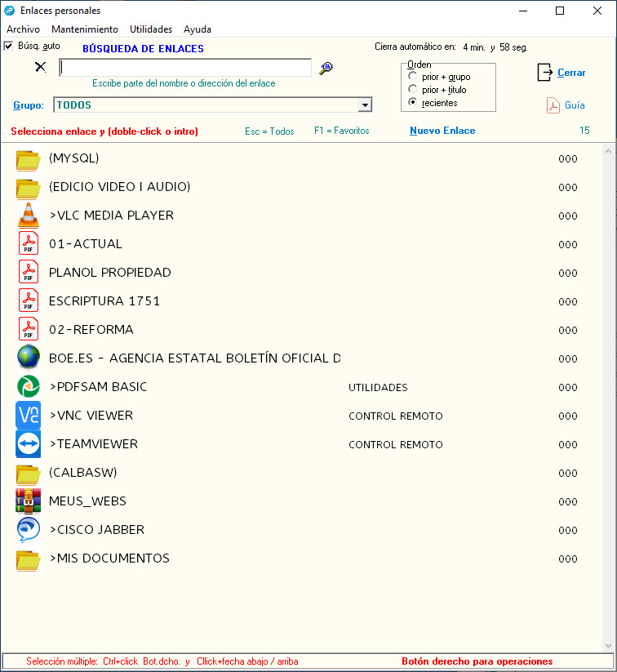Select the >MIS DOCUMENTOS entry
The image size is (617, 672).
pos(109,558)
